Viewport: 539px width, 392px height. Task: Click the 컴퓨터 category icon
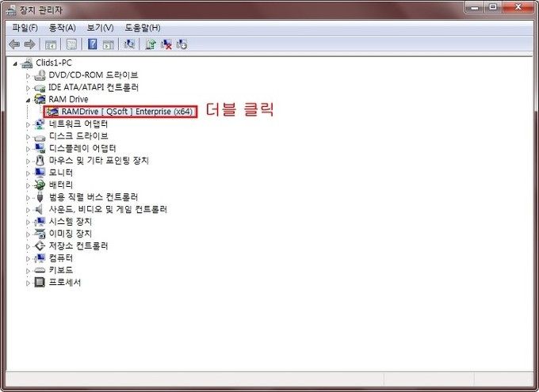[40, 258]
